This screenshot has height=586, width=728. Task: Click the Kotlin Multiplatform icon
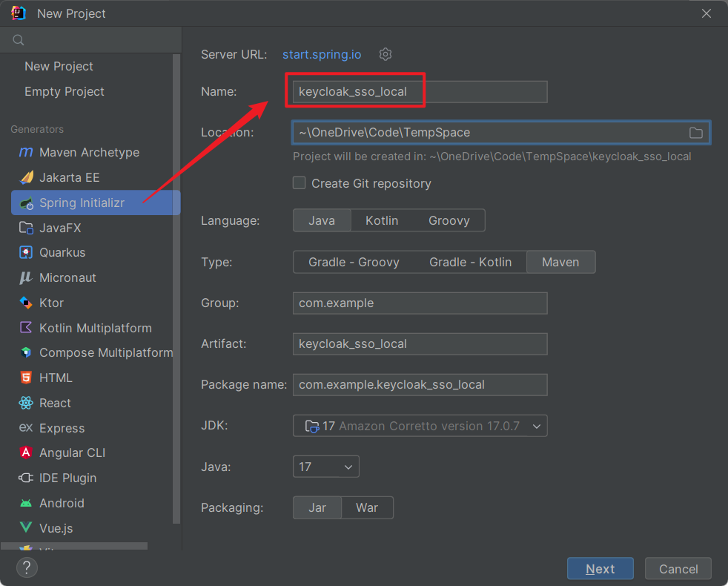26,328
